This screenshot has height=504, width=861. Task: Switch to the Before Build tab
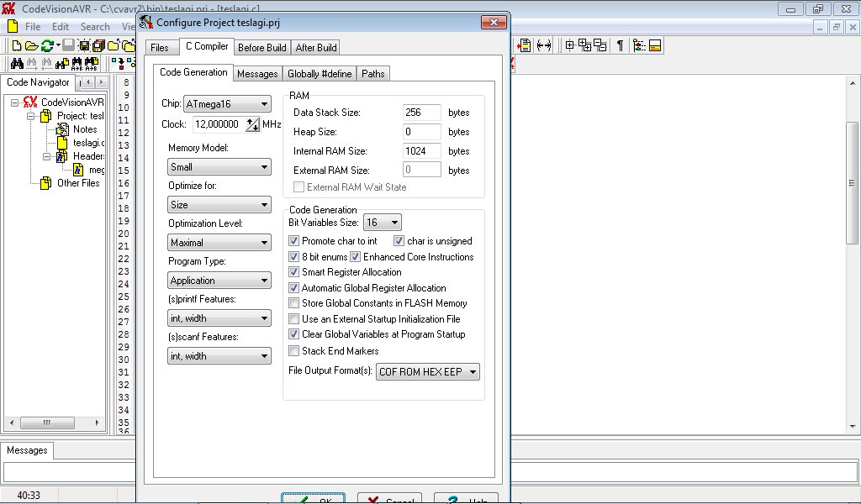tap(262, 48)
